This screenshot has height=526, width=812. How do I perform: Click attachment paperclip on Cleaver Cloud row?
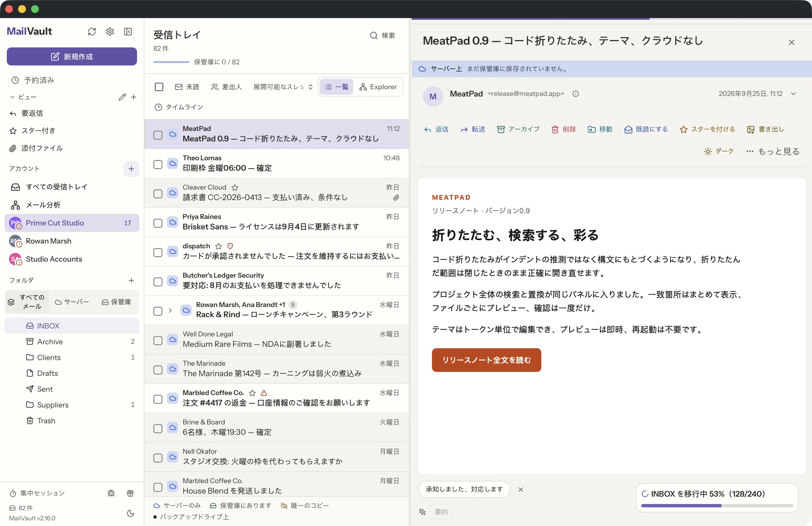pyautogui.click(x=396, y=198)
